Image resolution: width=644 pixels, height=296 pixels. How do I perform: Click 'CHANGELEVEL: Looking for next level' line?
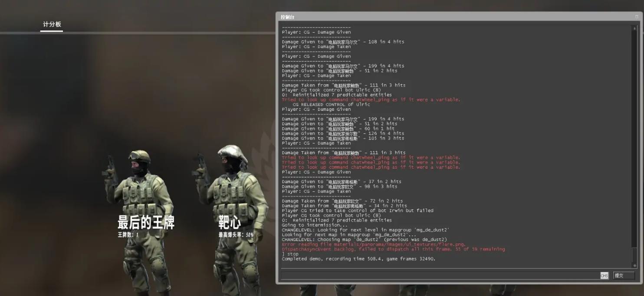[365, 230]
